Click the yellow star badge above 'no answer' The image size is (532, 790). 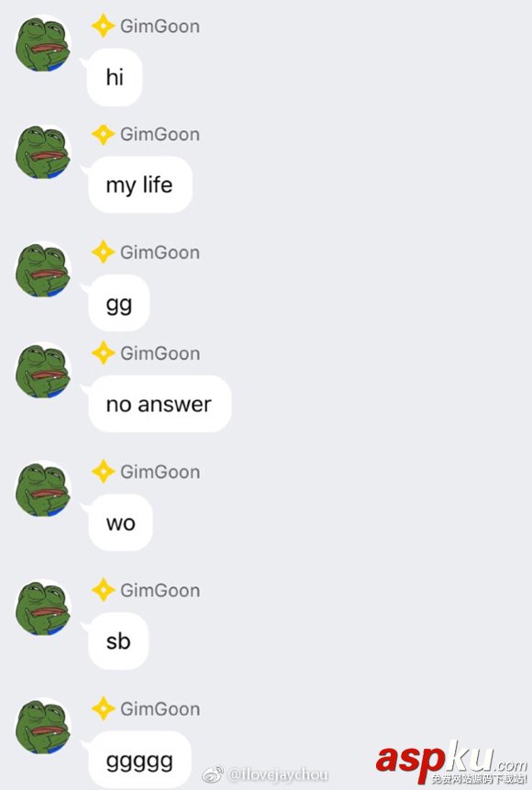(104, 352)
